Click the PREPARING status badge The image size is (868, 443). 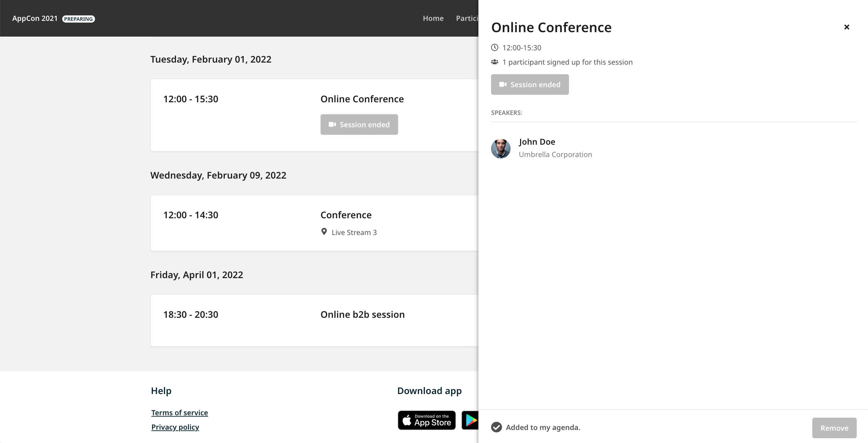tap(79, 19)
